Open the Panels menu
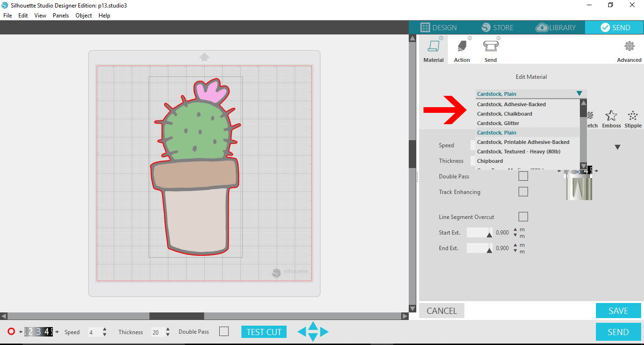This screenshot has width=644, height=345. coord(61,16)
